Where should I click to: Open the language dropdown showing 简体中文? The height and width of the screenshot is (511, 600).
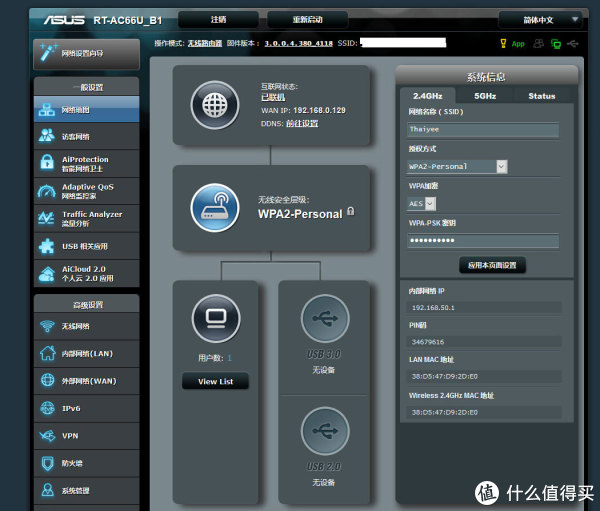pyautogui.click(x=541, y=20)
